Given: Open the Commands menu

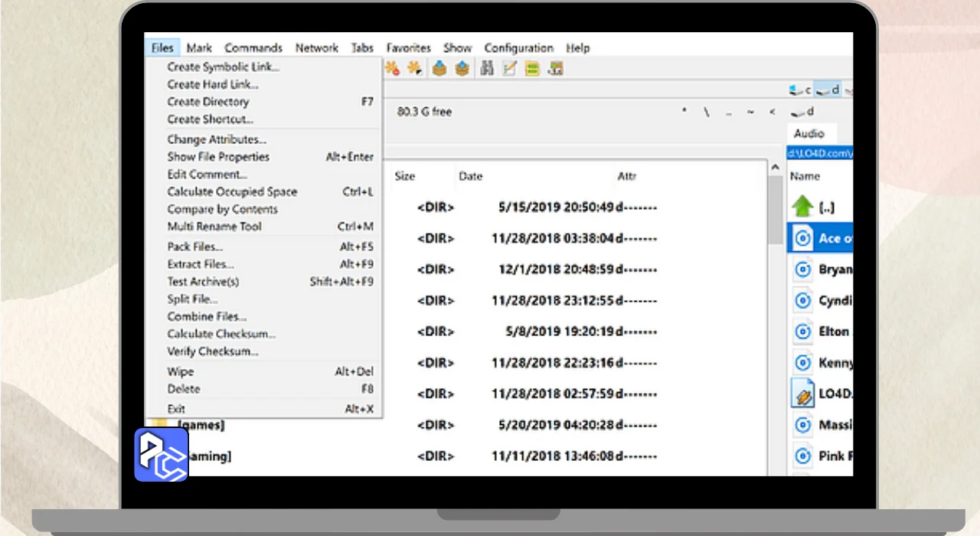Looking at the screenshot, I should point(253,47).
